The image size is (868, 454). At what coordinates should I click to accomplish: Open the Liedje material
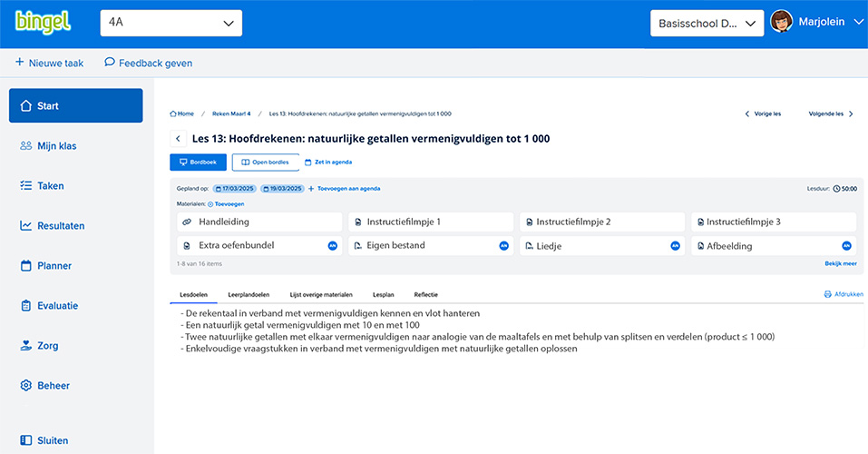pos(602,245)
